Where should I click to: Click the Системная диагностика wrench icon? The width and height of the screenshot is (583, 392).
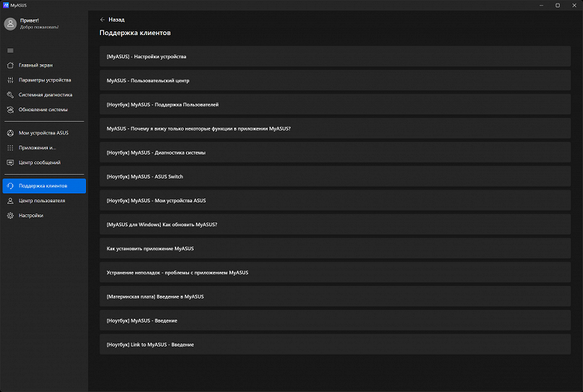[x=10, y=95]
